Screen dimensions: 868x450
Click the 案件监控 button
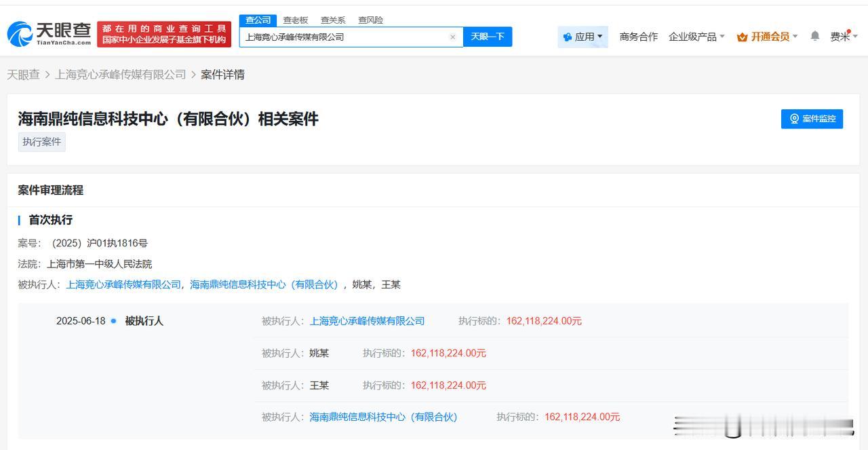pyautogui.click(x=812, y=119)
